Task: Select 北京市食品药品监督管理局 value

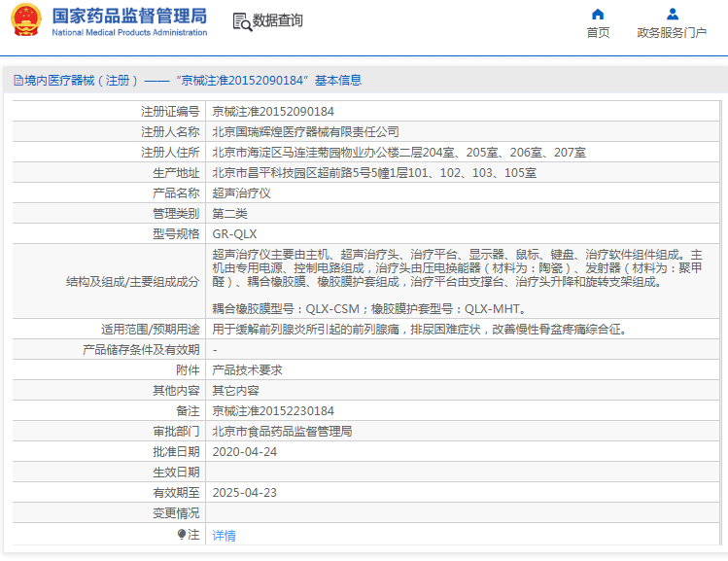Action: pyautogui.click(x=282, y=432)
